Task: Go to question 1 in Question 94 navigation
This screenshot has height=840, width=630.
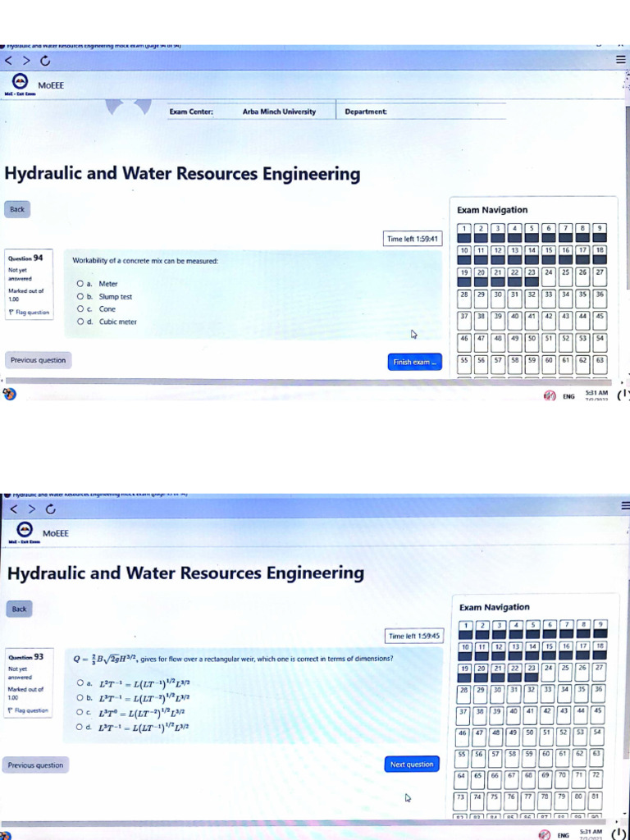Action: tap(465, 233)
